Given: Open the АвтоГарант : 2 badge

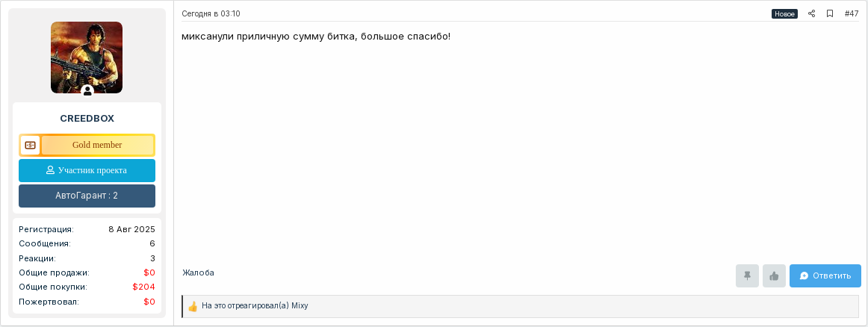Looking at the screenshot, I should 87,196.
